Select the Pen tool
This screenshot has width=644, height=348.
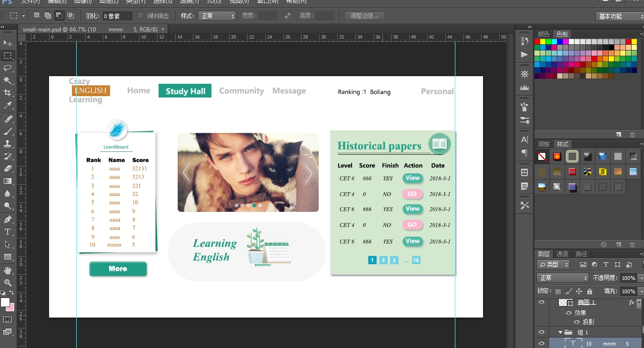tap(8, 219)
